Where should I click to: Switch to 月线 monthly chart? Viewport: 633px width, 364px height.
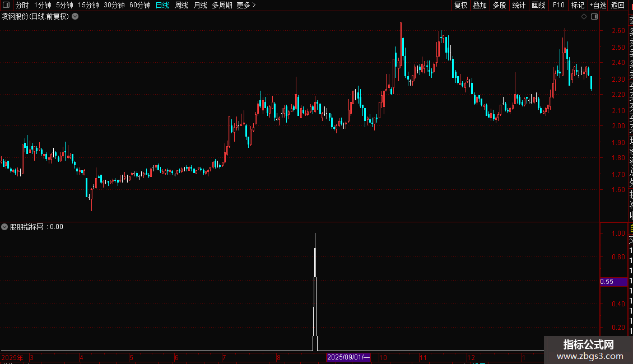point(200,5)
